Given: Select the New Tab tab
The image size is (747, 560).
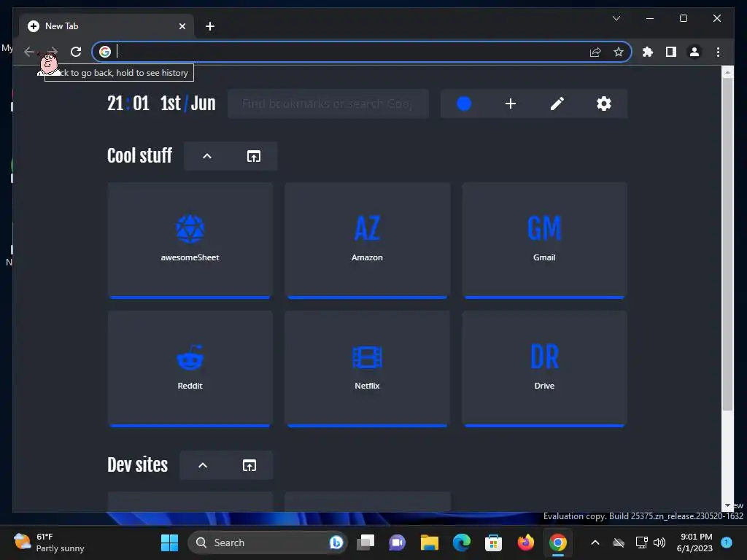Looking at the screenshot, I should (x=107, y=26).
